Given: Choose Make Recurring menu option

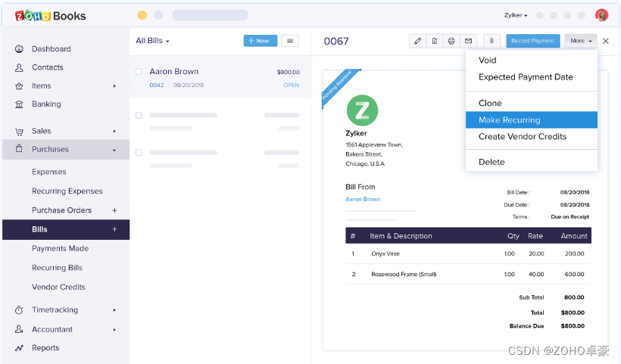Looking at the screenshot, I should click(532, 120).
